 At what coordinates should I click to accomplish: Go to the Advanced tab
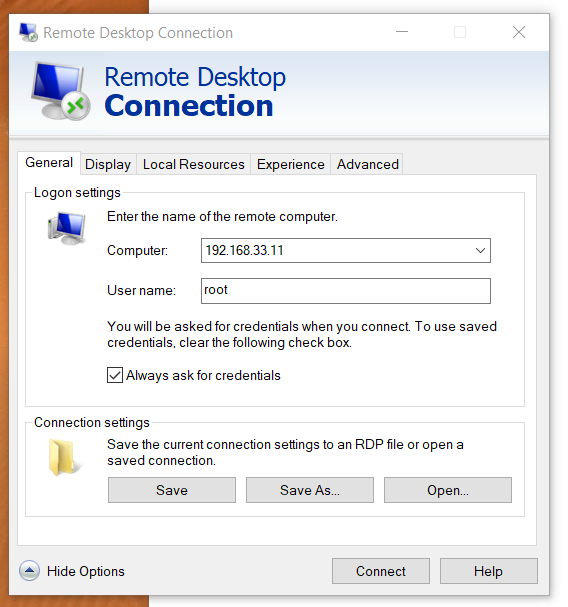click(x=367, y=164)
